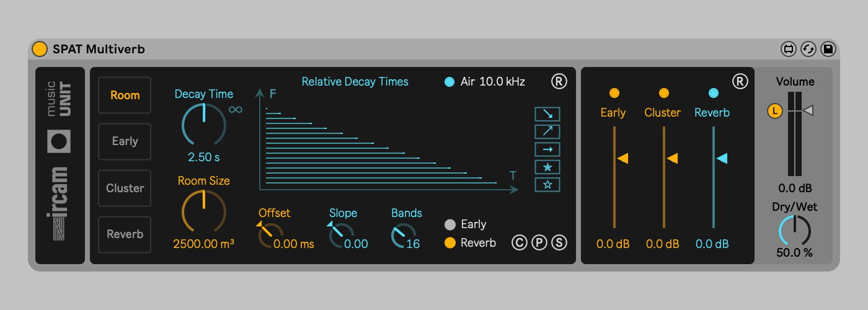Select the Reverb radio option under graph
The image size is (868, 310).
450,243
